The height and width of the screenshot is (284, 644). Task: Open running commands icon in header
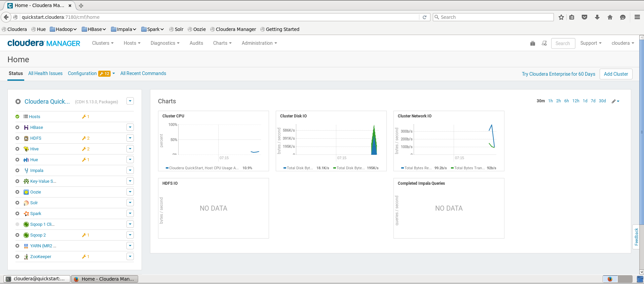pyautogui.click(x=544, y=43)
